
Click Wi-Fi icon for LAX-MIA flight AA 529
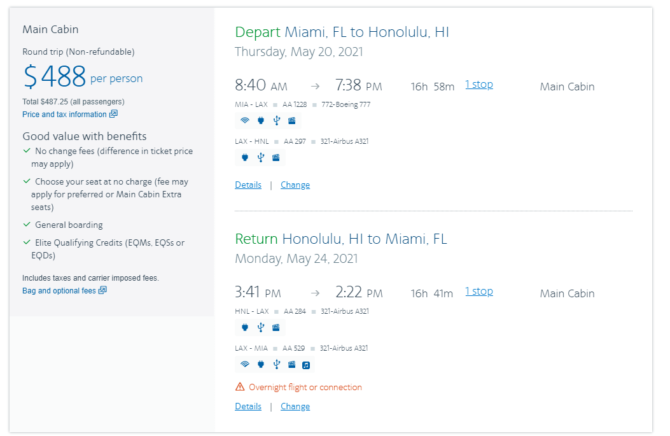coord(245,364)
